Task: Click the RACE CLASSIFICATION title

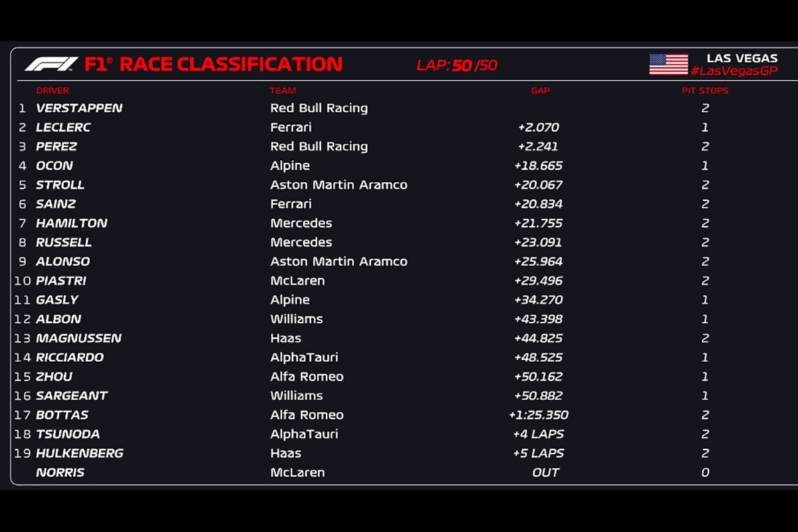Action: [230, 65]
